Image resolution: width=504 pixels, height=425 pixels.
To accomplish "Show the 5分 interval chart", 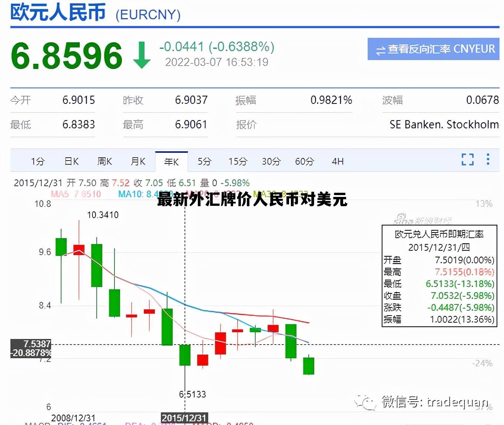I will pyautogui.click(x=204, y=161).
